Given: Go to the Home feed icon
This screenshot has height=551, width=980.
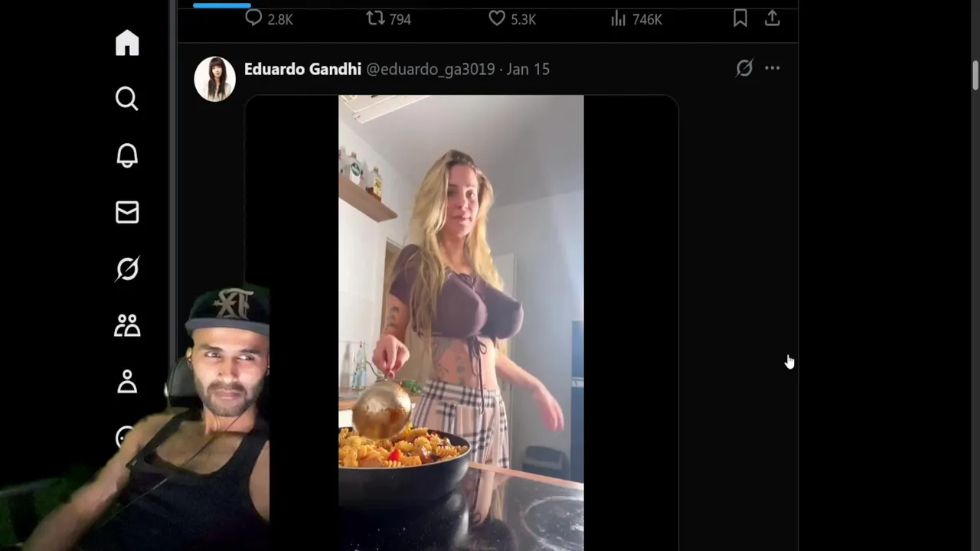Looking at the screenshot, I should (127, 43).
